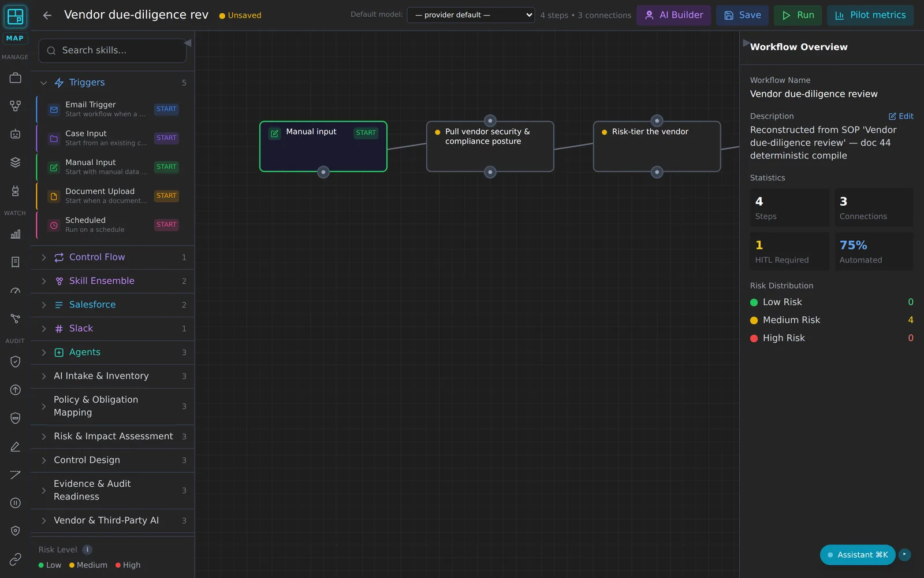The width and height of the screenshot is (924, 578).
Task: Open the receipt log icon under Watch
Action: coord(16,262)
